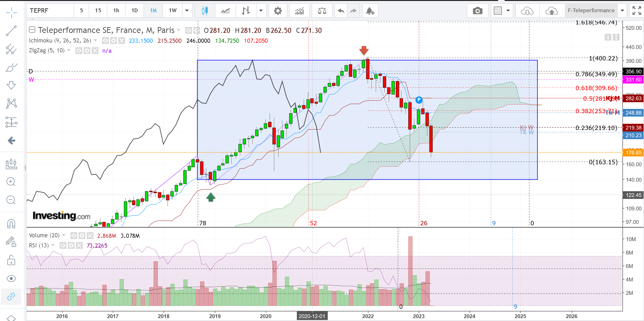
Task: Select the 5 minute timeframe
Action: 81,11
